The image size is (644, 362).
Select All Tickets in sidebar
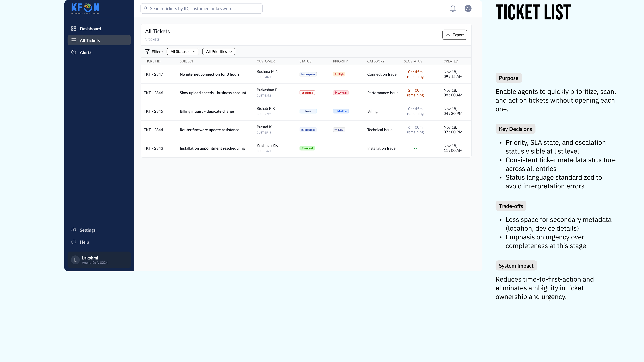99,40
